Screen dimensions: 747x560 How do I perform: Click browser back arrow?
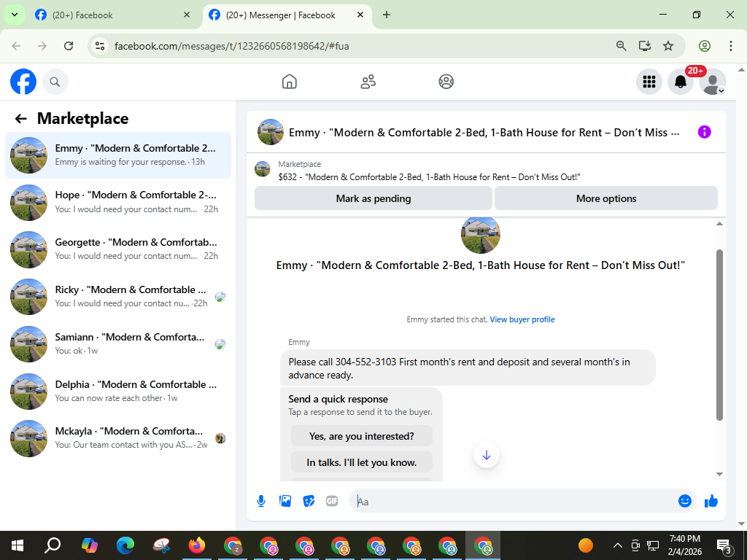tap(16, 46)
